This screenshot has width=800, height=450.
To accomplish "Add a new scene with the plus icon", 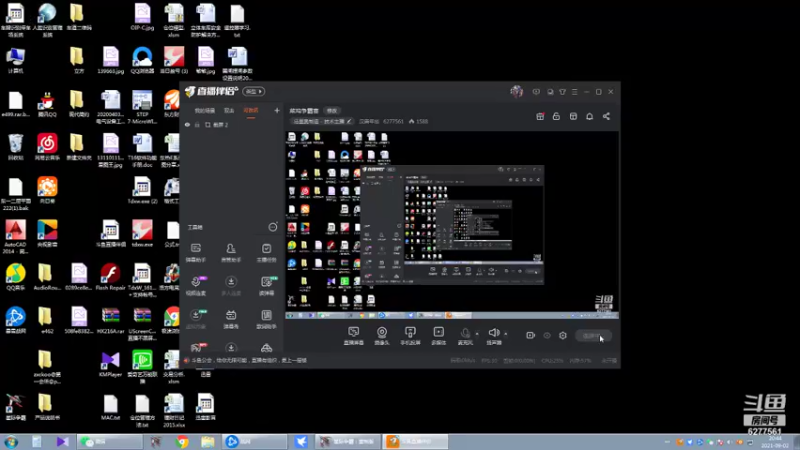I will [x=277, y=110].
